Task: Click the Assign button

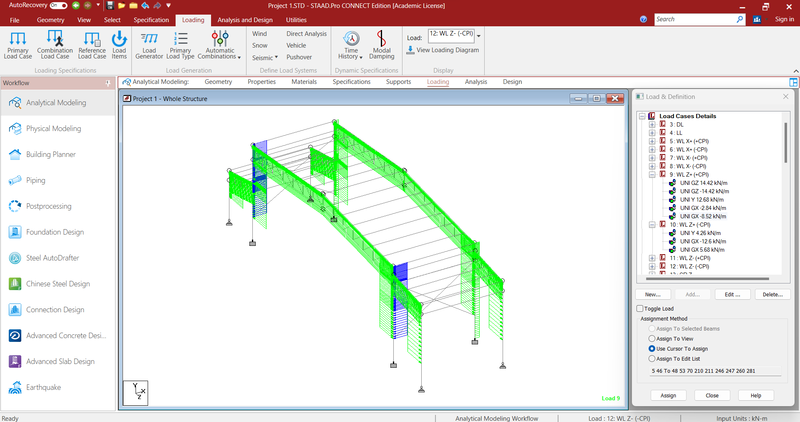Action: pos(668,395)
